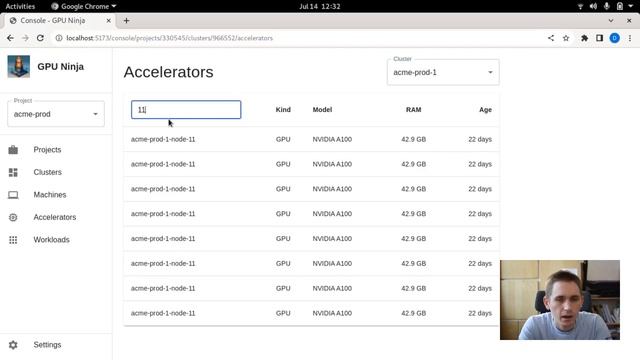Open Chrome three-dot menu
This screenshot has width=640, height=360.
pos(630,38)
